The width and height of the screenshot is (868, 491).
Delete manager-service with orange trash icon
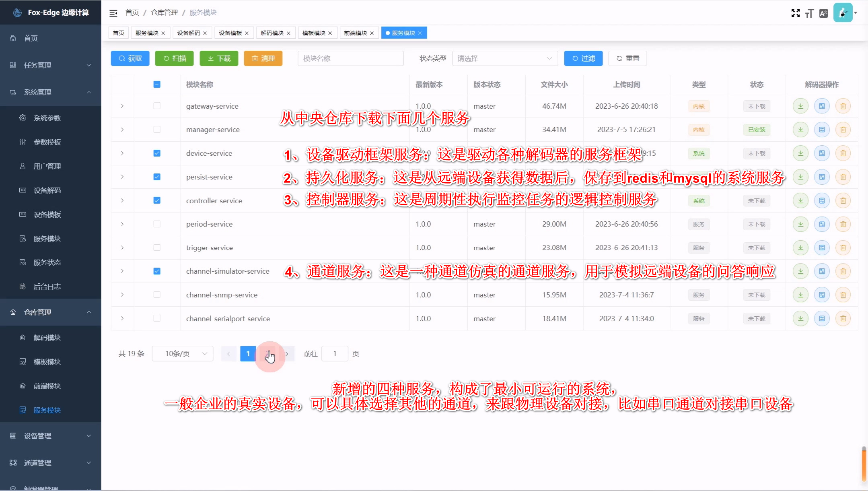pyautogui.click(x=843, y=130)
